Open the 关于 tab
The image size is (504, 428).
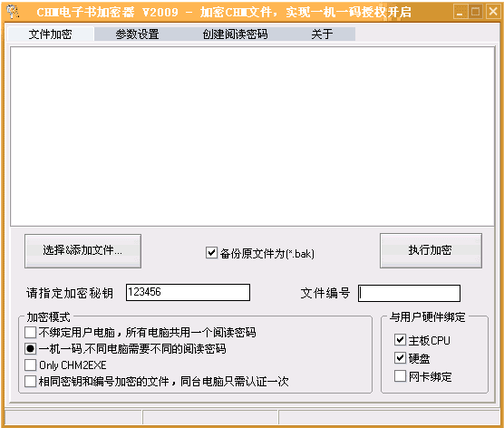322,34
